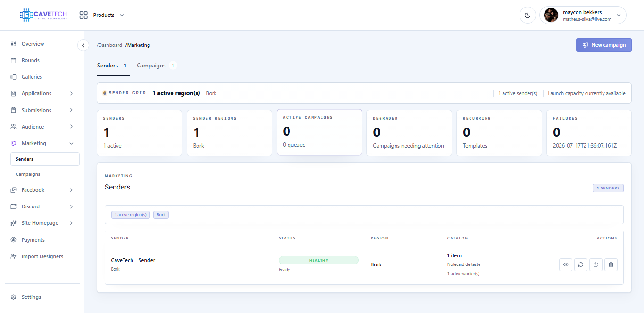Open Settings gear in sidebar

(13, 297)
